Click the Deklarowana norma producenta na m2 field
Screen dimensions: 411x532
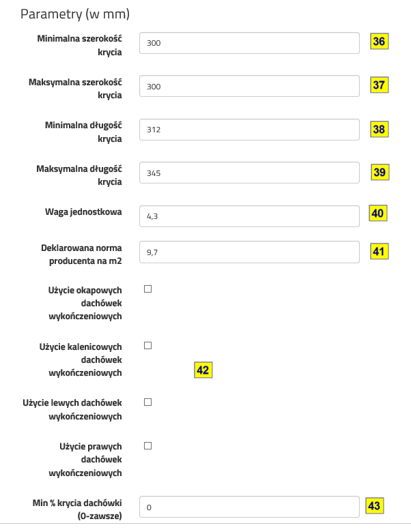pos(249,252)
